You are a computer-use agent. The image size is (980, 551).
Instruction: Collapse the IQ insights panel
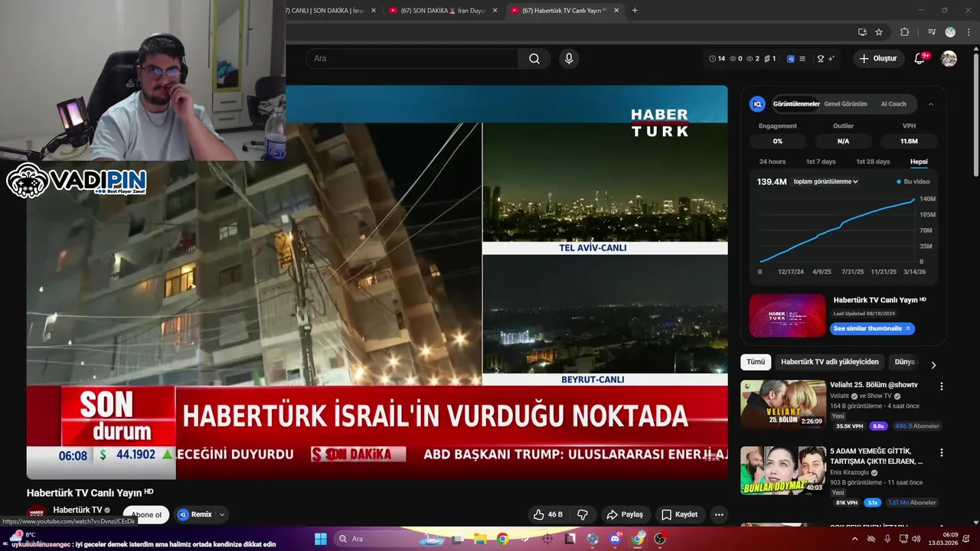(931, 104)
